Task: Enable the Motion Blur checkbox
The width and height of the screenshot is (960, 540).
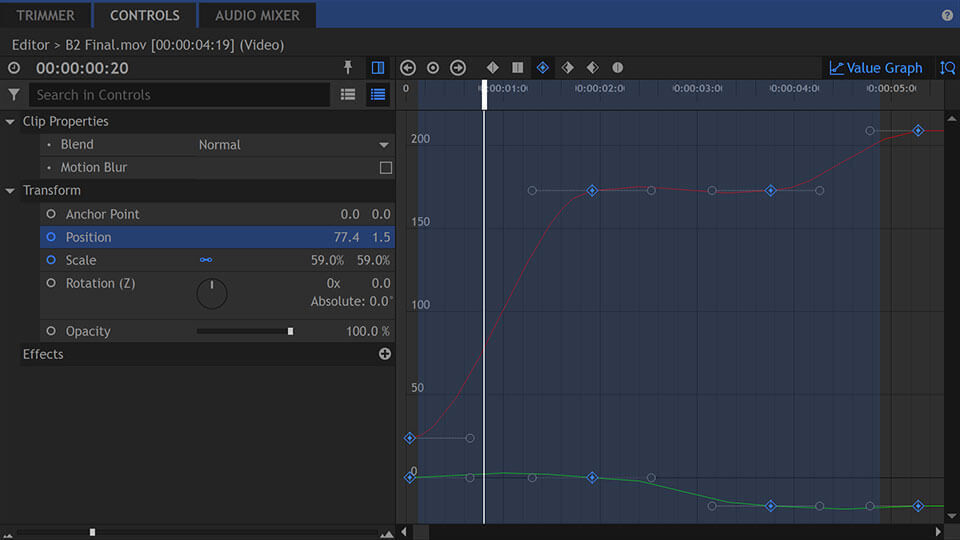Action: click(x=385, y=168)
